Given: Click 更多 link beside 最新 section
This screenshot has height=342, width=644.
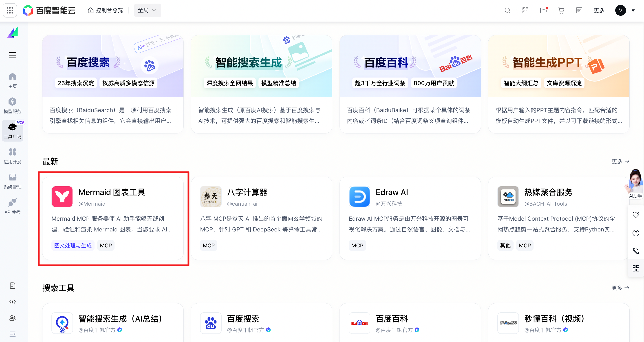Looking at the screenshot, I should (620, 161).
